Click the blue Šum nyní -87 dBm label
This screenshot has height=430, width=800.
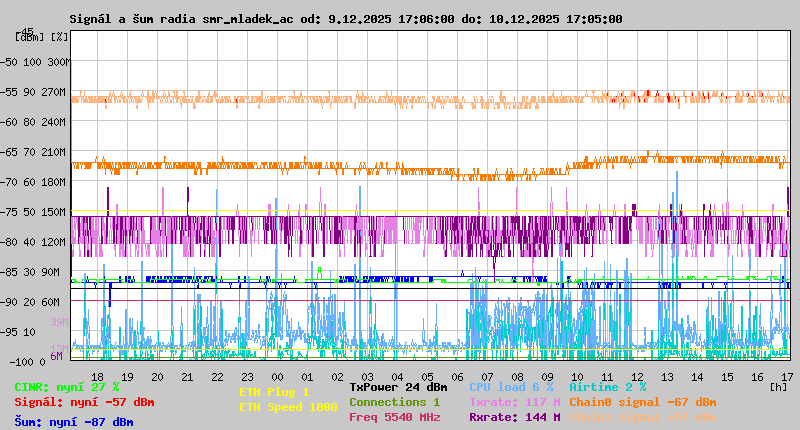(73, 422)
